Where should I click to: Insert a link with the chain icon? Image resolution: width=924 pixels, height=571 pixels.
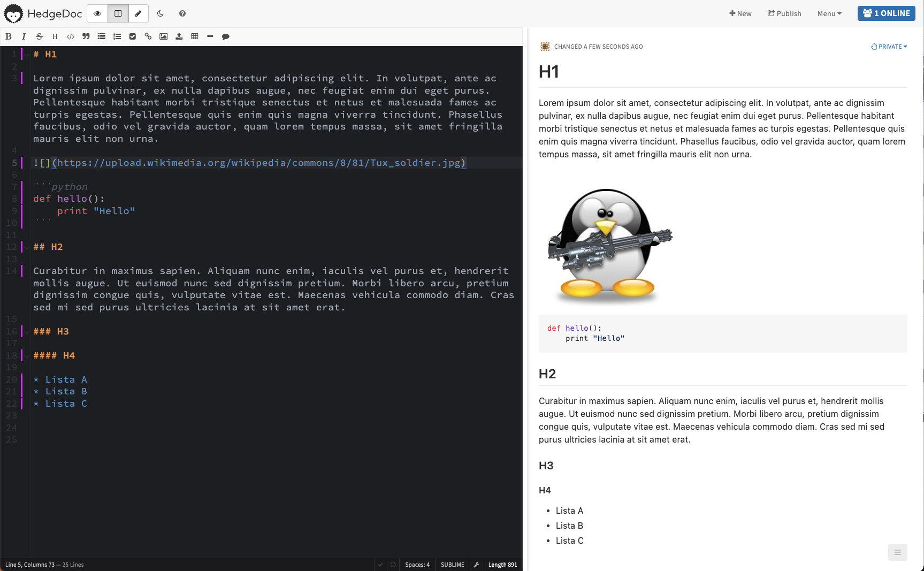148,36
